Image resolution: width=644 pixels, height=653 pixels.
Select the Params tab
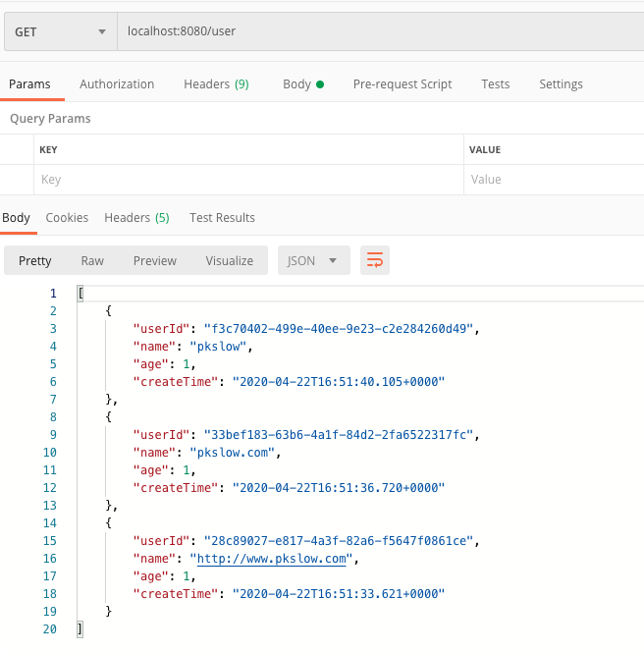tap(29, 84)
